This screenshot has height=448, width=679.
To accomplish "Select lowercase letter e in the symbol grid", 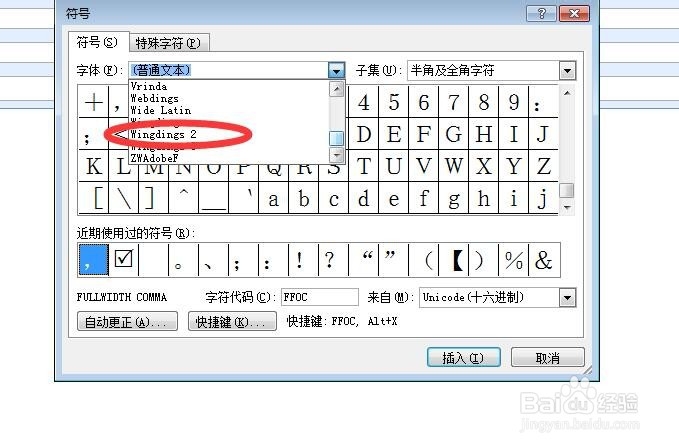I will click(x=394, y=198).
